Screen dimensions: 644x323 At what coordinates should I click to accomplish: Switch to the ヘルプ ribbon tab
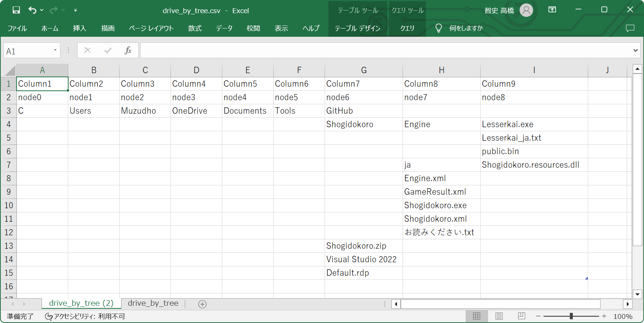pos(311,28)
